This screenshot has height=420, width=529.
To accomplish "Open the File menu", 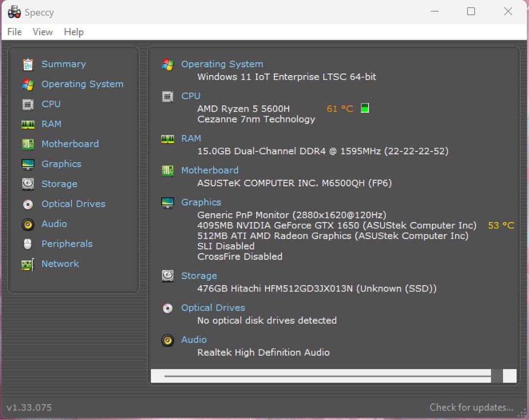I will coord(15,32).
